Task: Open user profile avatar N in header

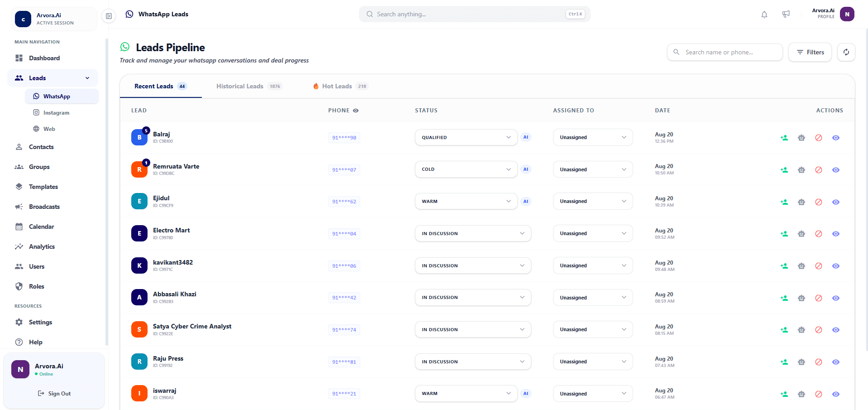Action: pyautogui.click(x=847, y=14)
